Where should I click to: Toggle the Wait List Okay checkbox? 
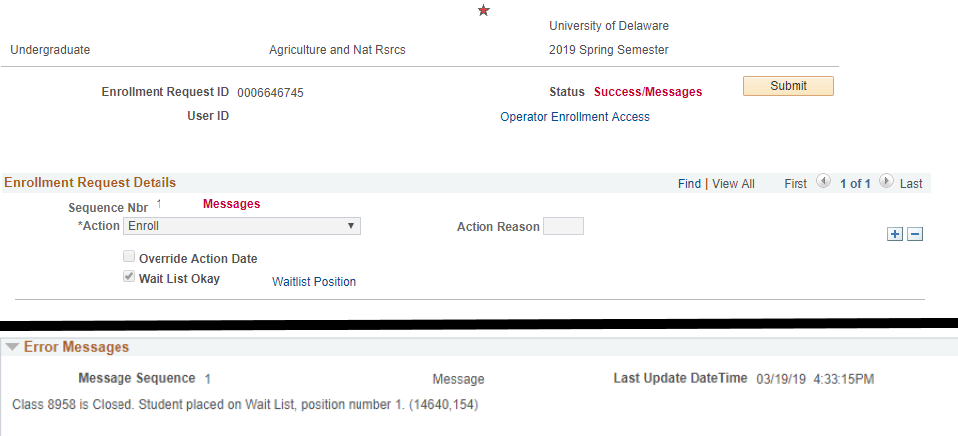point(129,278)
